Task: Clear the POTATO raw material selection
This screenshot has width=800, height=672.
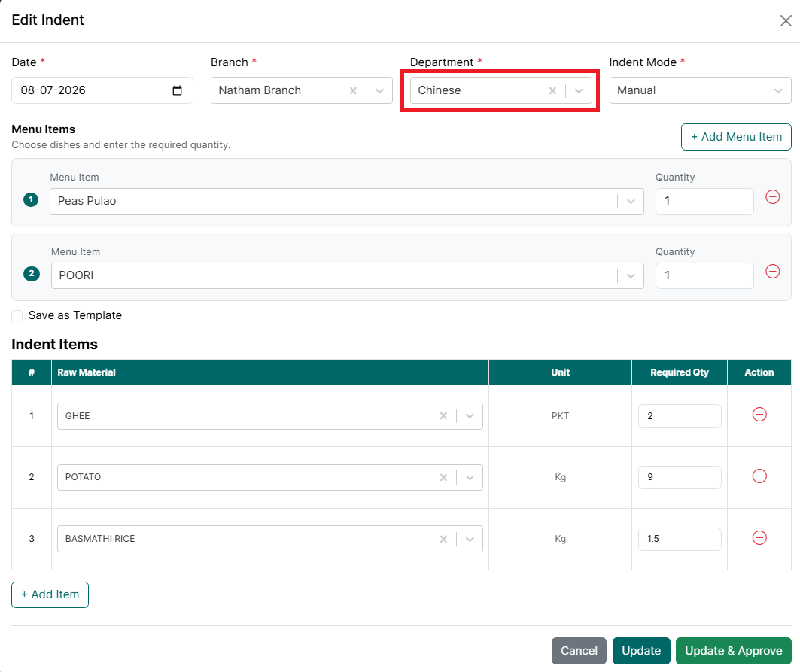Action: (x=443, y=477)
